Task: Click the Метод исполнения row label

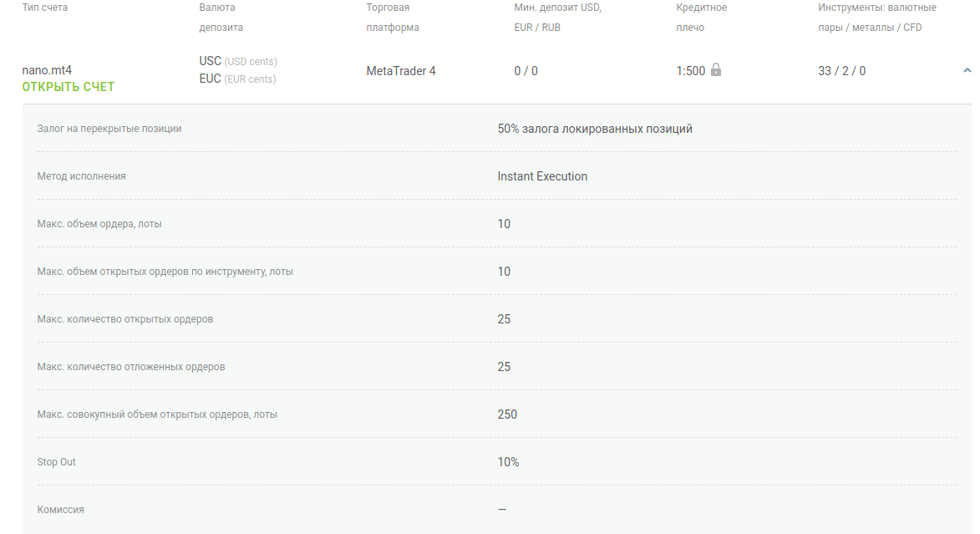Action: pyautogui.click(x=82, y=176)
